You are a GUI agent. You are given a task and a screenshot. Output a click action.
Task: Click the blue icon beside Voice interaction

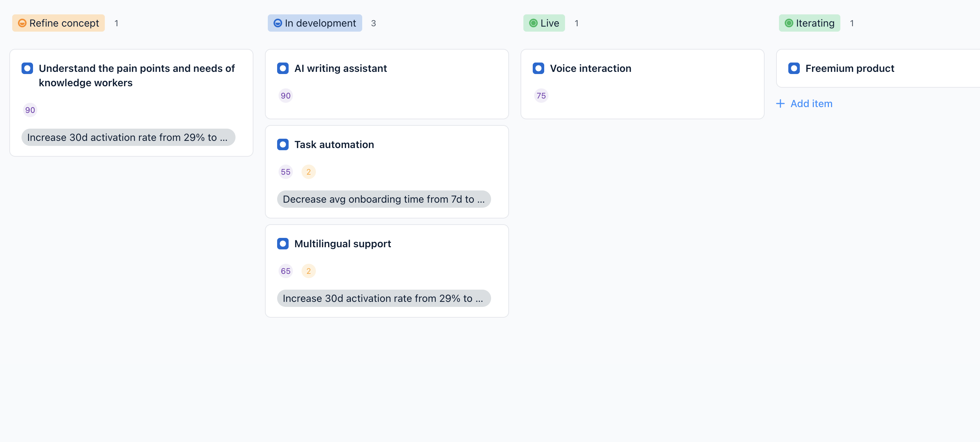[x=538, y=69]
